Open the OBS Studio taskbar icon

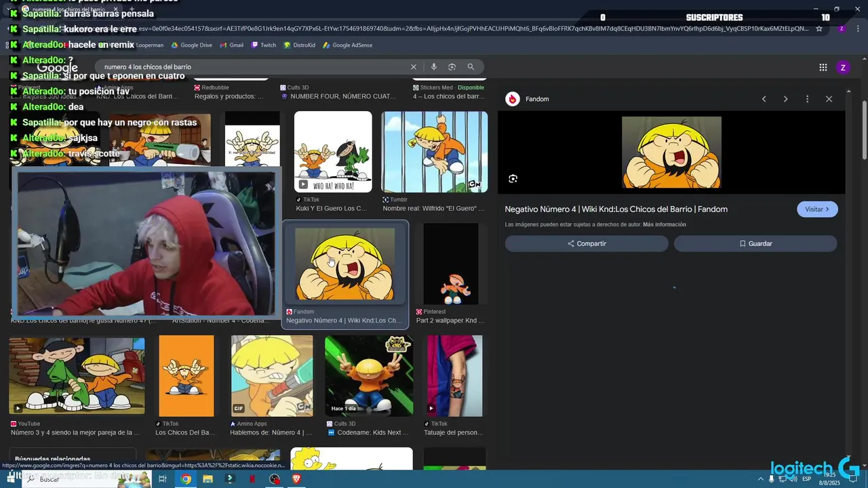pos(275,479)
